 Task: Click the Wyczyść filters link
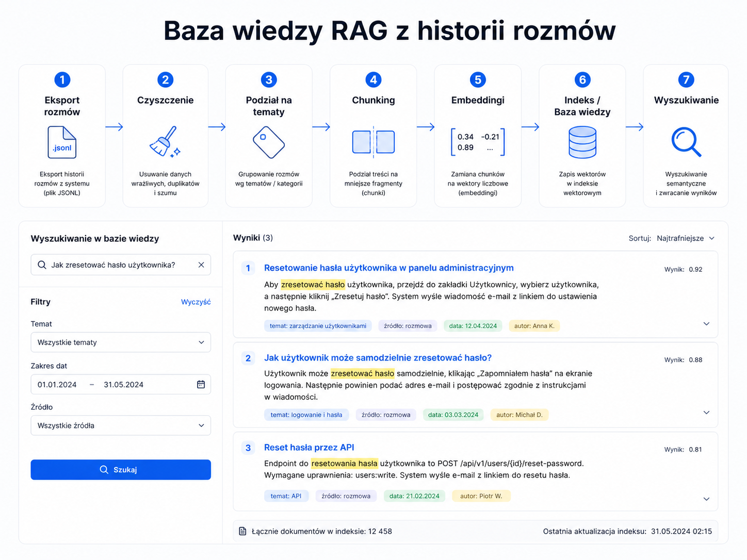196,302
